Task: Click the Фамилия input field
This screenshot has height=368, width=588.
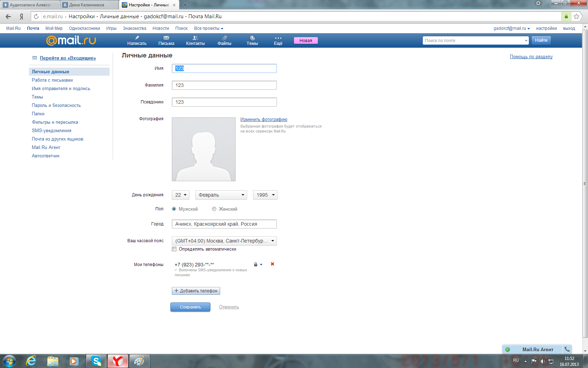Action: 224,85
